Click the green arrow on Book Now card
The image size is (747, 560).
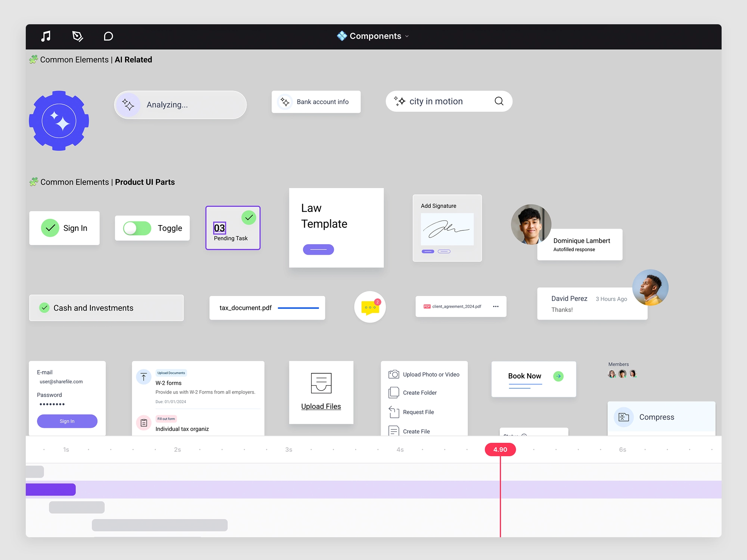click(558, 376)
